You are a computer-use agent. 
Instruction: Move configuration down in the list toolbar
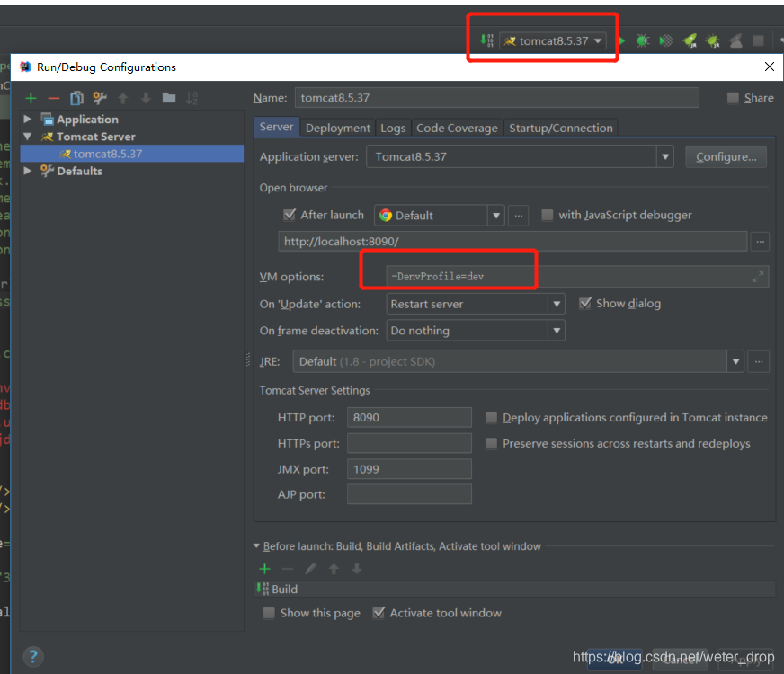(146, 98)
